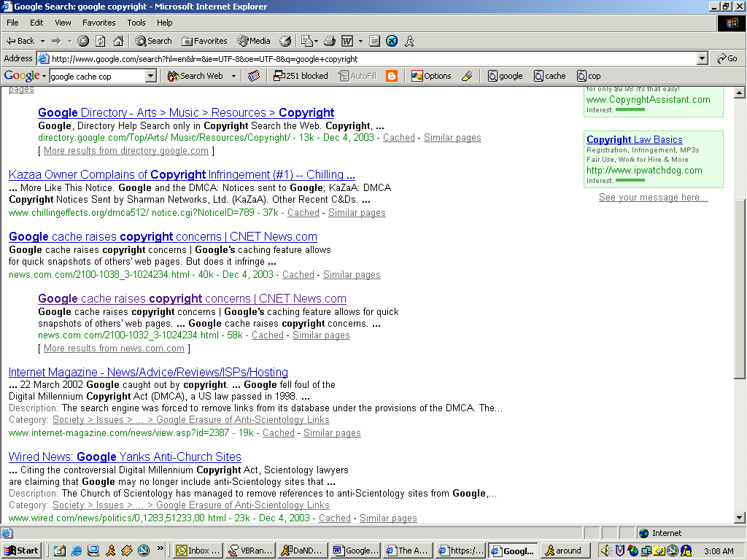Click the AIM running man icon
Viewport: 747px width, 560px height.
pyautogui.click(x=409, y=41)
